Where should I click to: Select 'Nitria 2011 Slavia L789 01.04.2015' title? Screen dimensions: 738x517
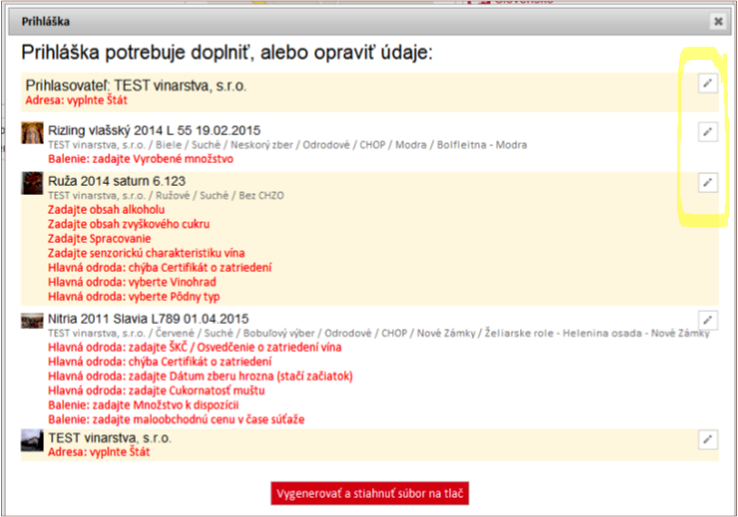[148, 319]
